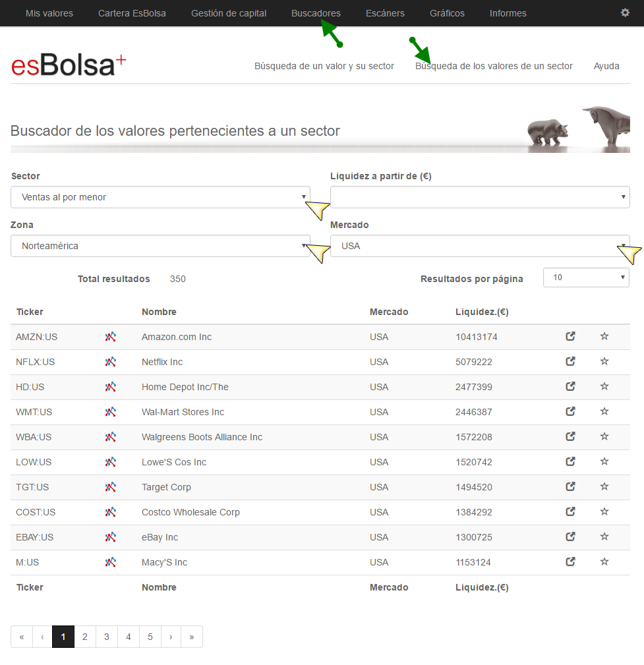Open the settings gear icon
The image size is (644, 665).
pos(625,13)
